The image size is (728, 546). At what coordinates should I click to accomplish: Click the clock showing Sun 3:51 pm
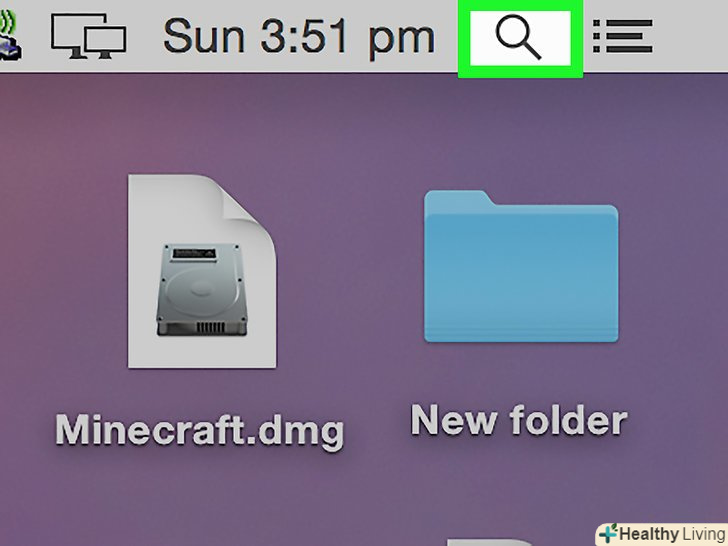coord(299,38)
